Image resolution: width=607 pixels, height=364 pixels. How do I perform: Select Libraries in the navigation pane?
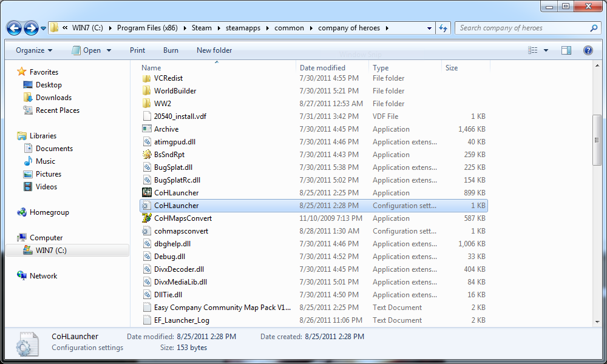[x=43, y=136]
